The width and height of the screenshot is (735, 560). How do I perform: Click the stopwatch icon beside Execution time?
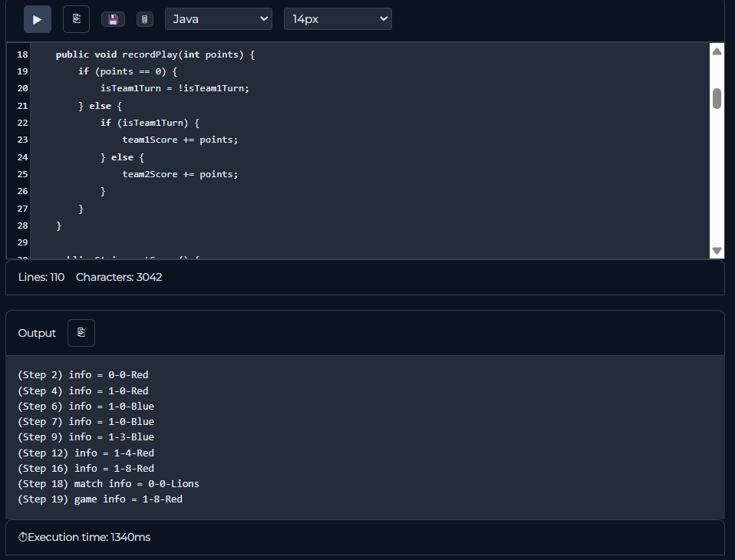pos(22,537)
